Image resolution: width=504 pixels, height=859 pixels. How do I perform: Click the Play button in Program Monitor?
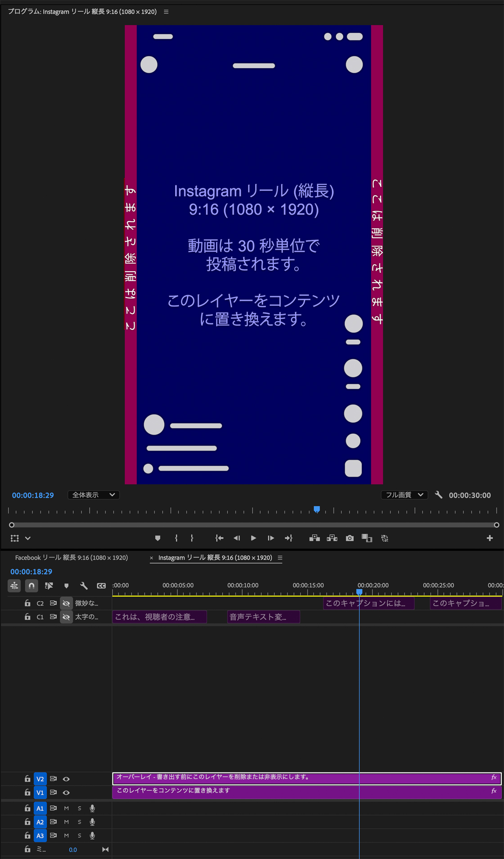point(253,538)
